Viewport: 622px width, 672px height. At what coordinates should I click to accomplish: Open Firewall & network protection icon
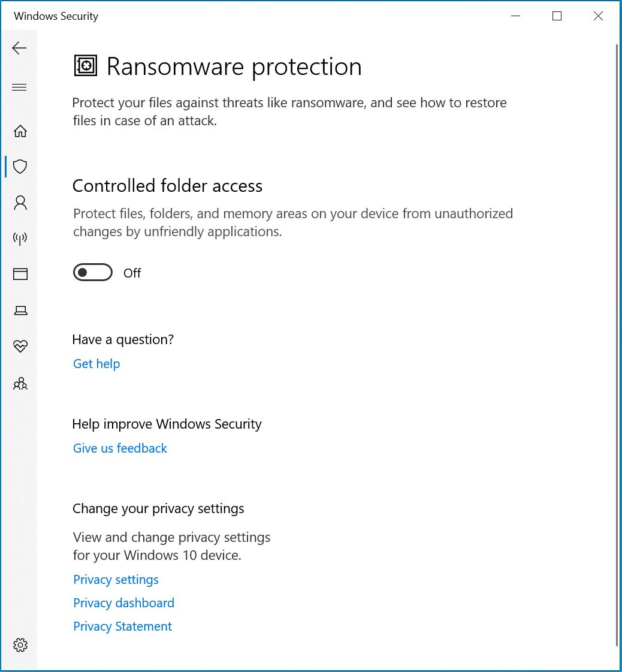[20, 239]
